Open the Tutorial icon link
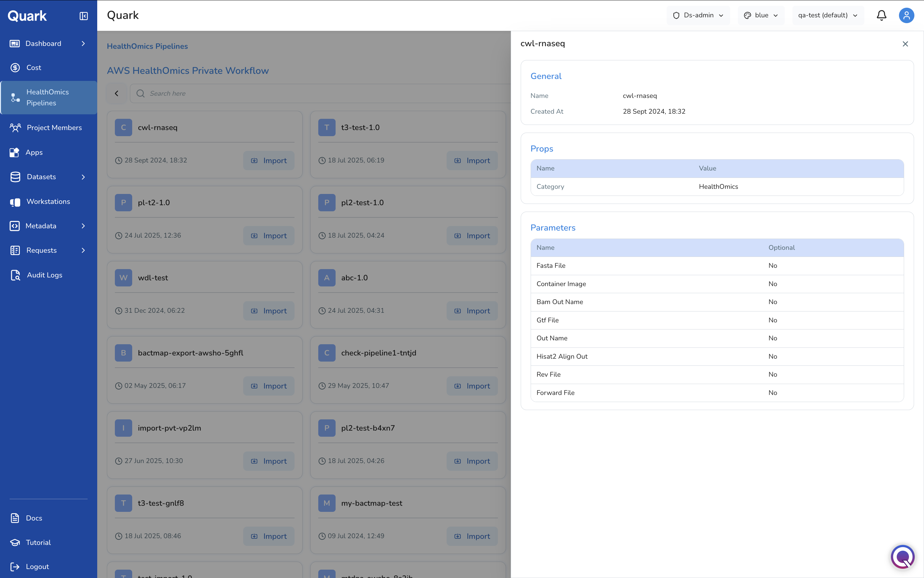Viewport: 924px width, 578px height. pyautogui.click(x=15, y=542)
